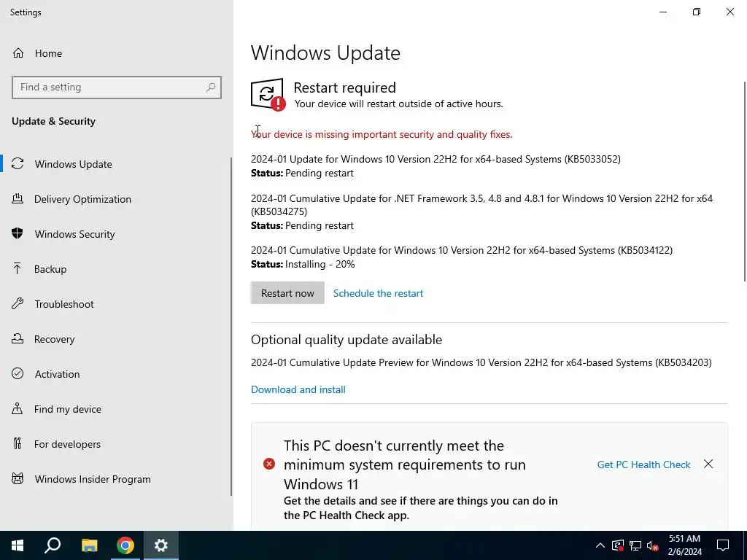
Task: Click the main content vertical scrollbar
Action: (x=745, y=181)
